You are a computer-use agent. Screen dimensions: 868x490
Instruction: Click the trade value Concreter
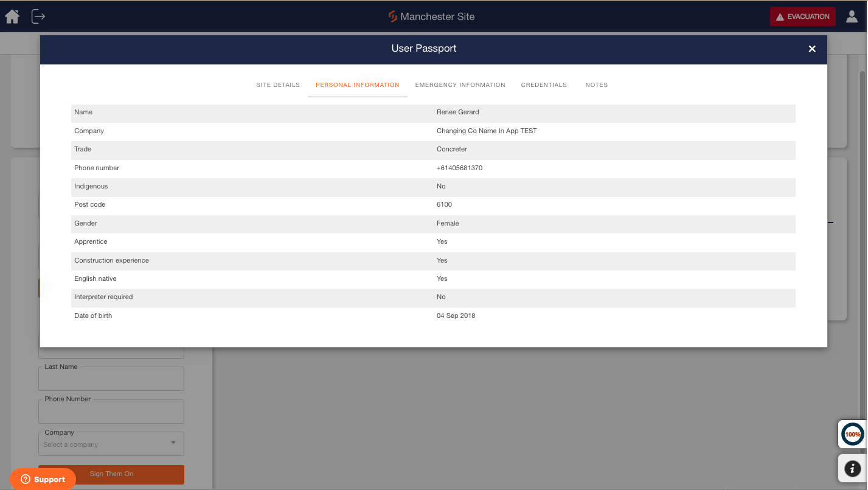click(x=452, y=150)
